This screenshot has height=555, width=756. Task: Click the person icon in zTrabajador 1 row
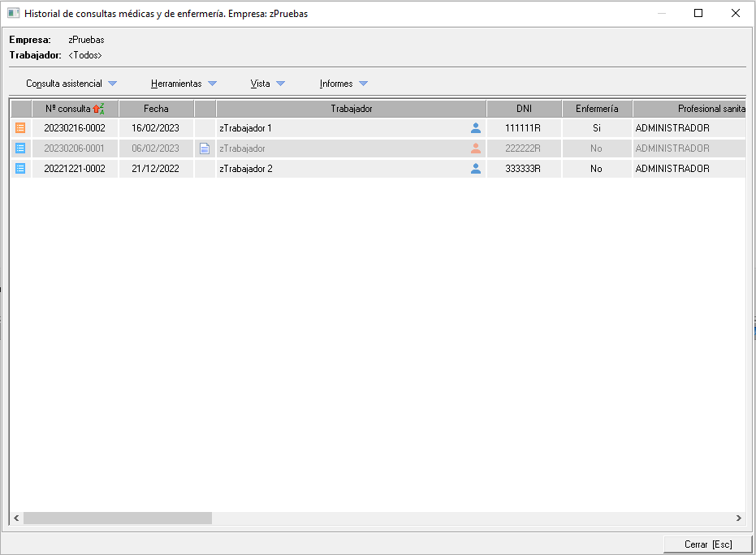476,128
